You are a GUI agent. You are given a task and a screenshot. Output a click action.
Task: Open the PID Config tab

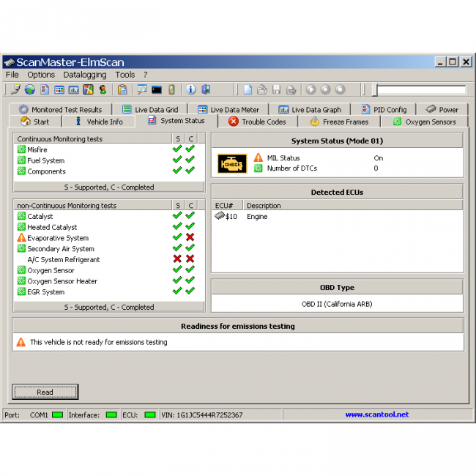(x=384, y=109)
